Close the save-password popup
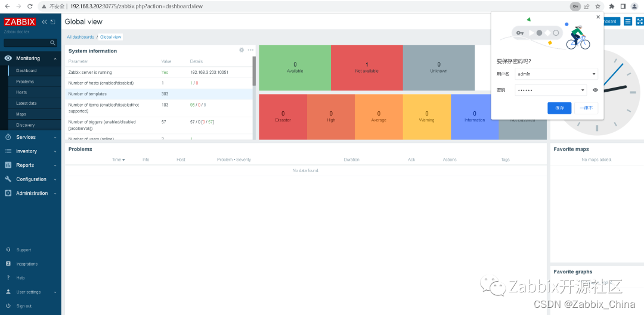This screenshot has width=644, height=315. coord(598,17)
